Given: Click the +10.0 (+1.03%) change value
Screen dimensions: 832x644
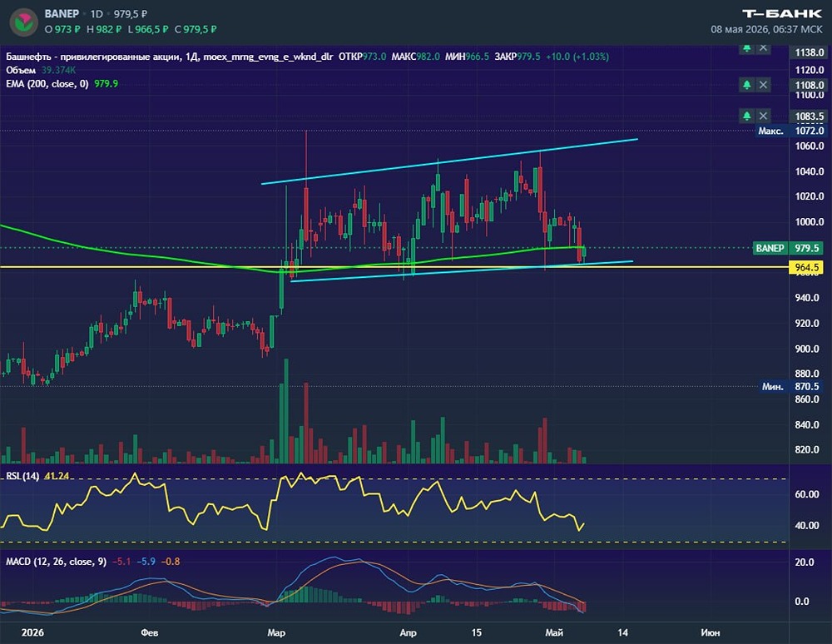Looking at the screenshot, I should pos(577,57).
